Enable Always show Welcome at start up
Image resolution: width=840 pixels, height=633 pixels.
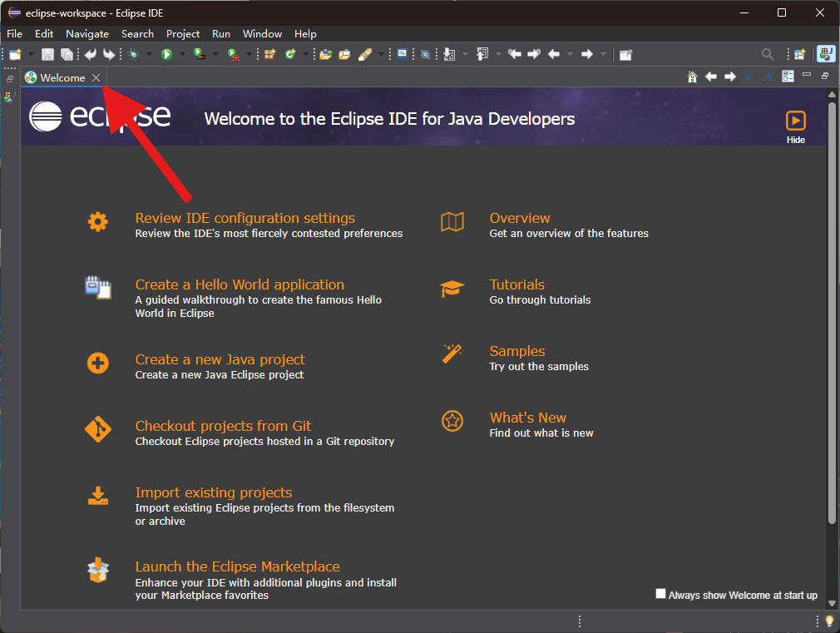click(x=660, y=593)
